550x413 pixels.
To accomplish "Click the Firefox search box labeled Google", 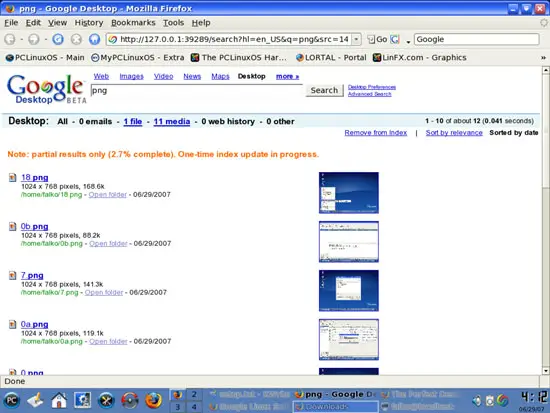I will click(x=476, y=39).
